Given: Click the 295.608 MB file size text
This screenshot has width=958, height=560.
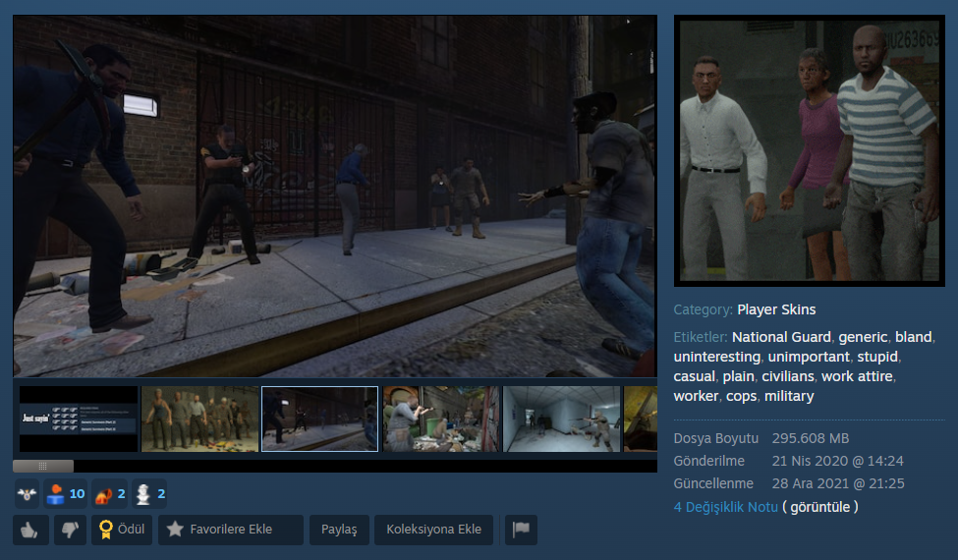Looking at the screenshot, I should [x=811, y=438].
